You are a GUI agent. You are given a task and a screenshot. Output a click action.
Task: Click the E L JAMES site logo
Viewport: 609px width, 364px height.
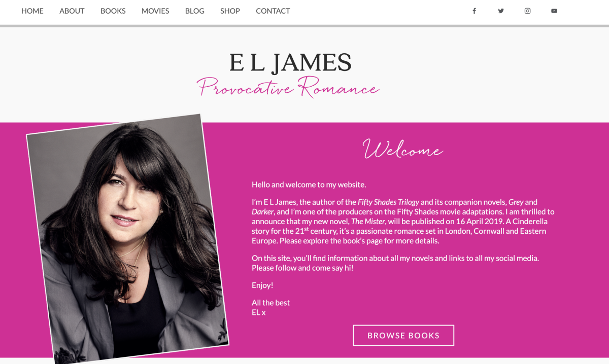pos(290,63)
